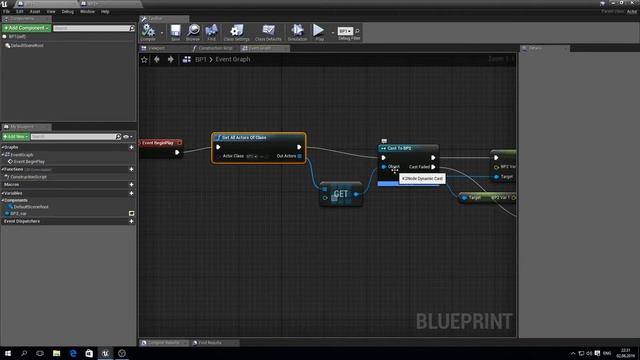Screen dimensions: 640x360
Task: Open the Compile options dropdown arrow
Action: point(162,33)
